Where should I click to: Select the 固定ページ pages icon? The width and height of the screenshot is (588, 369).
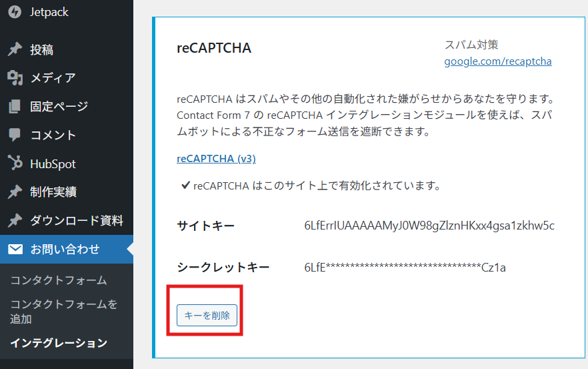click(15, 107)
